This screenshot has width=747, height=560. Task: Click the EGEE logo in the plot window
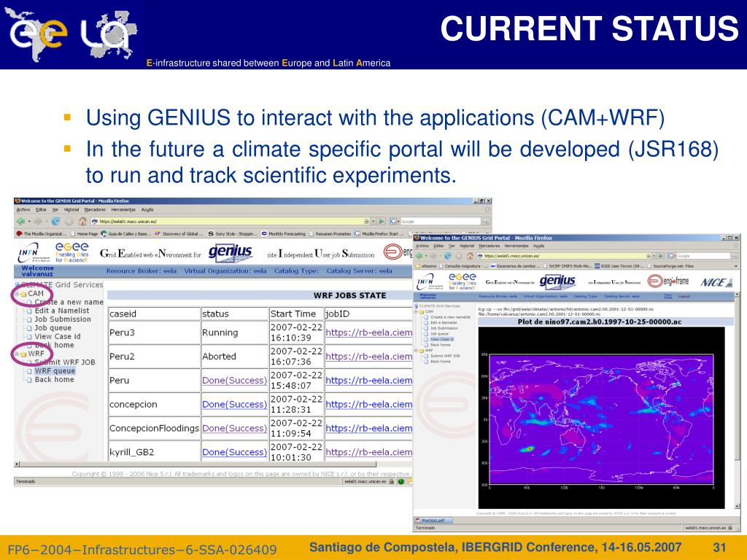[x=462, y=281]
